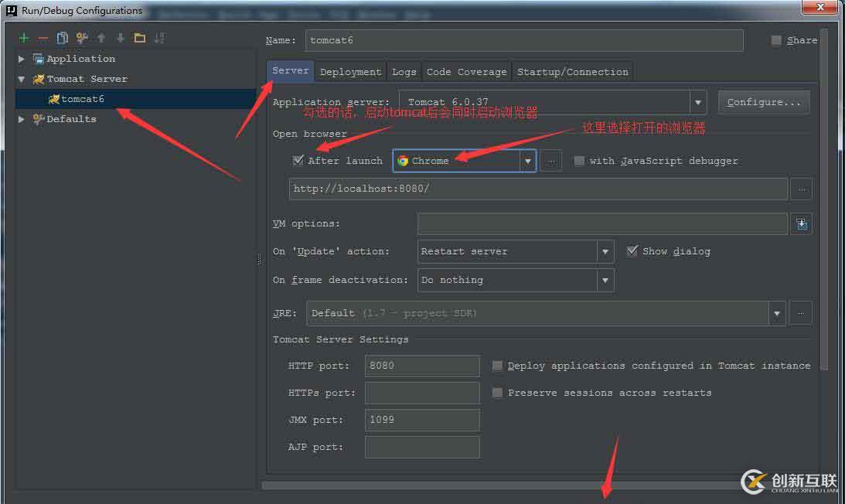Click the Name field containing tomcat6
The height and width of the screenshot is (504, 845).
(x=524, y=40)
